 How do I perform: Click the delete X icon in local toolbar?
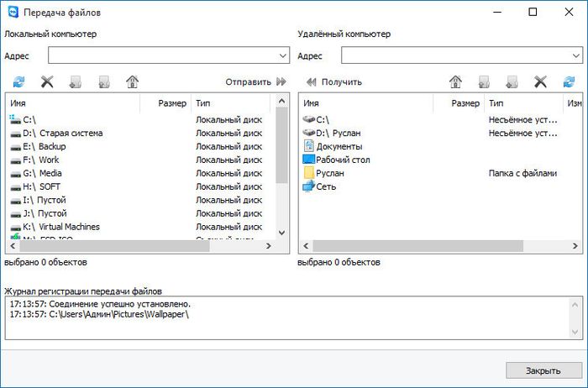coord(47,82)
